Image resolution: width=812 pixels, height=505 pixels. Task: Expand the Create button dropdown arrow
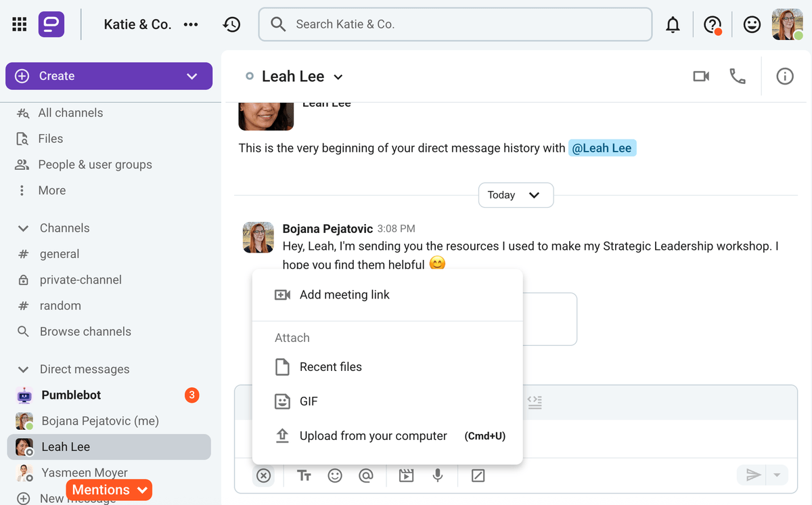tap(192, 76)
